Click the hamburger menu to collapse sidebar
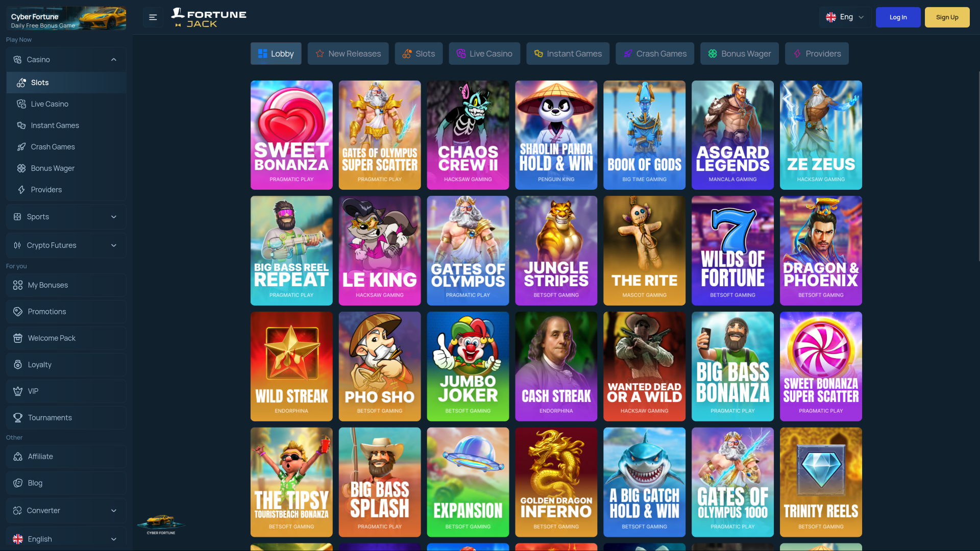Screen dimensions: 980x551 pos(152,17)
